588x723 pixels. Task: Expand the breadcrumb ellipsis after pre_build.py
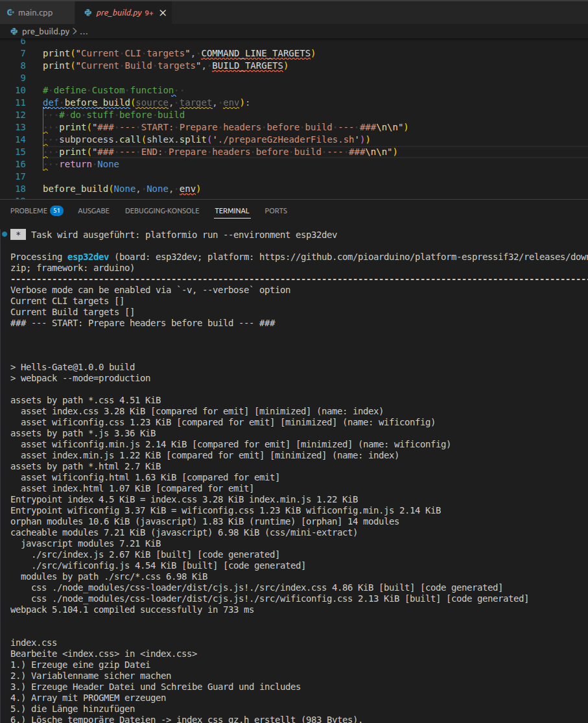[x=84, y=31]
